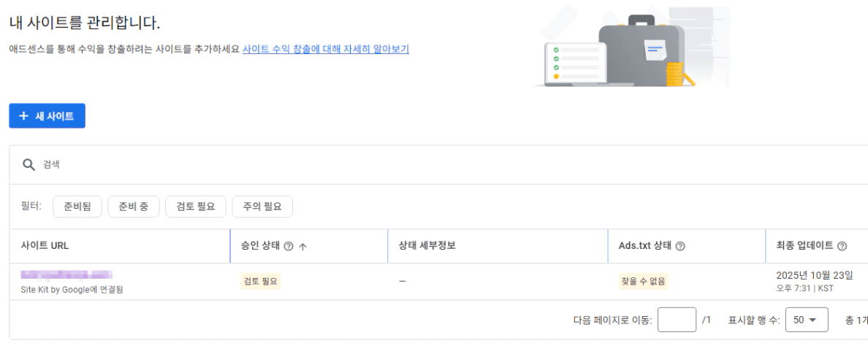Click help icon beside 승인 상태 header

288,246
